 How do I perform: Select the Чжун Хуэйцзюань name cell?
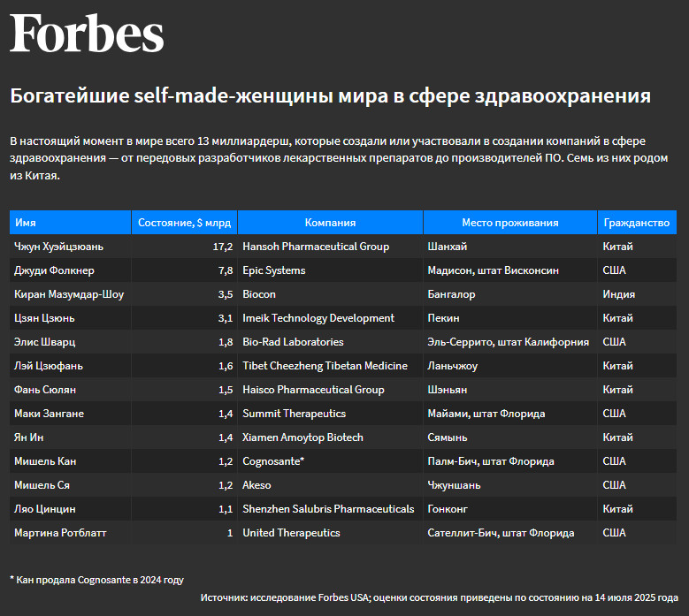coord(70,247)
